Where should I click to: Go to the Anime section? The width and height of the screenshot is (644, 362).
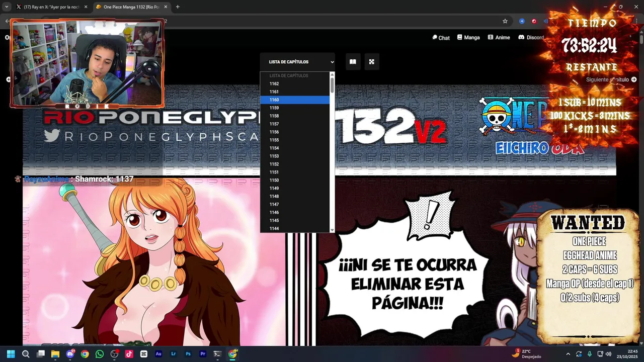point(499,38)
